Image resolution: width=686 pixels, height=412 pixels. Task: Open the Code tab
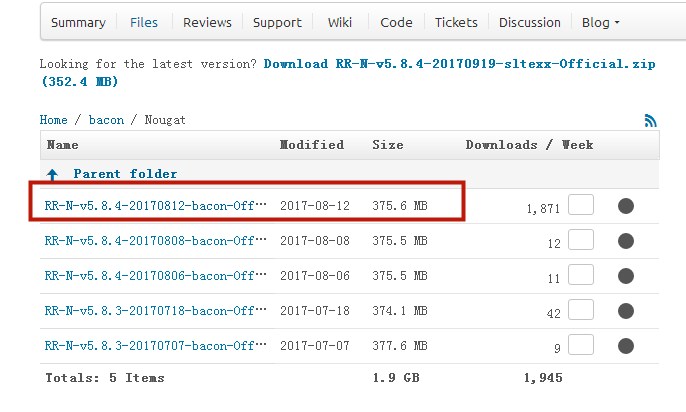coord(396,22)
